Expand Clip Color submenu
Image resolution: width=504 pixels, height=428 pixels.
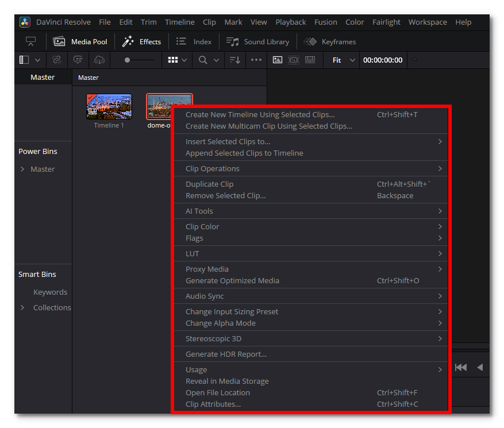pos(311,226)
